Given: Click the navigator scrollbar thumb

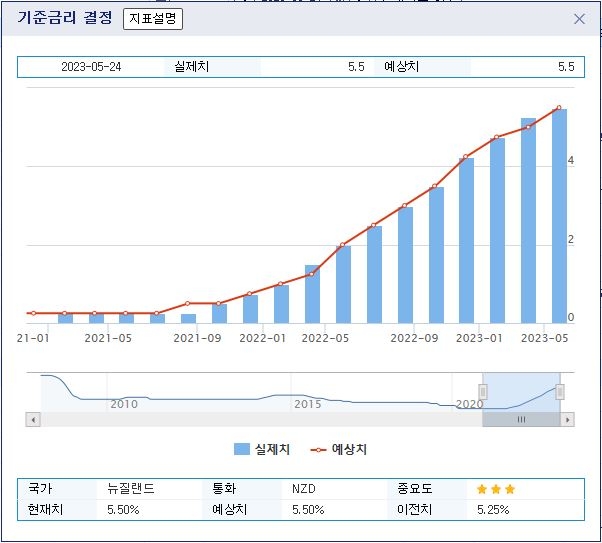Looking at the screenshot, I should (x=521, y=419).
